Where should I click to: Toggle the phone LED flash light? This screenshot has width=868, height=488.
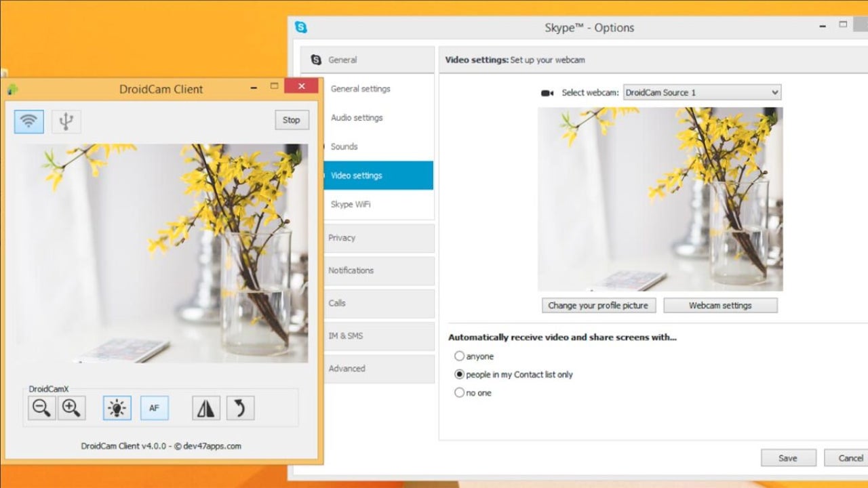[117, 408]
